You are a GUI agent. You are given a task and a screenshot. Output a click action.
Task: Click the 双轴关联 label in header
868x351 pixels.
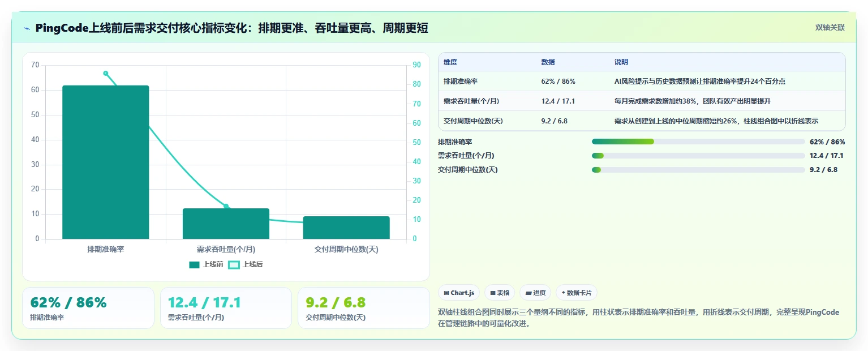click(830, 28)
